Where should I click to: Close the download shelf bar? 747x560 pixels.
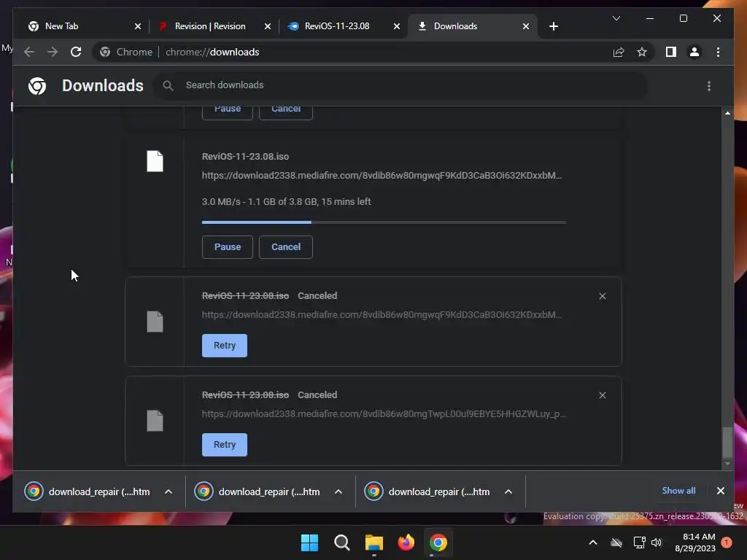tap(720, 491)
